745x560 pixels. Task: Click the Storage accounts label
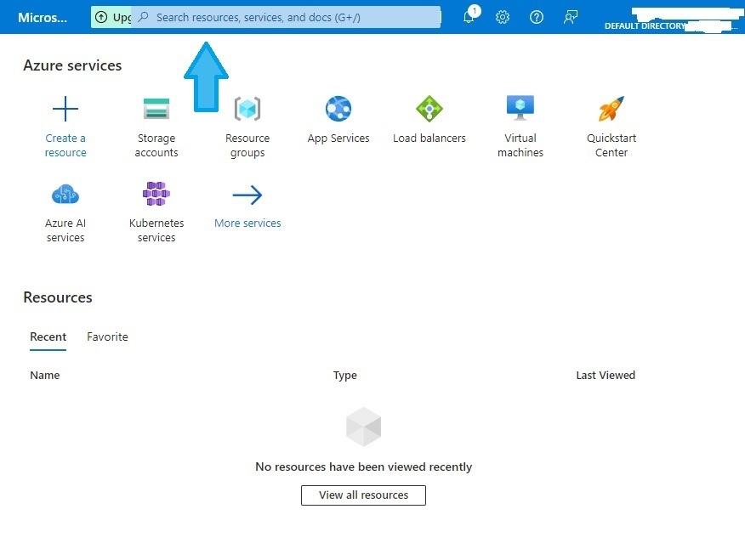point(156,145)
